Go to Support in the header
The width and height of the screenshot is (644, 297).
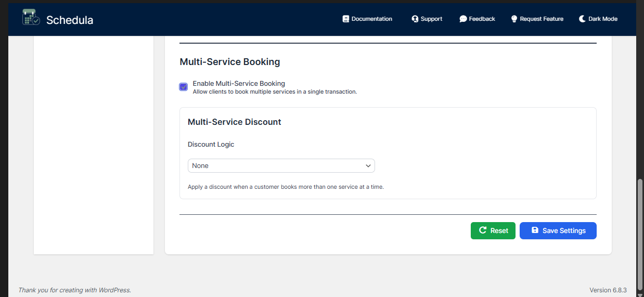point(427,19)
